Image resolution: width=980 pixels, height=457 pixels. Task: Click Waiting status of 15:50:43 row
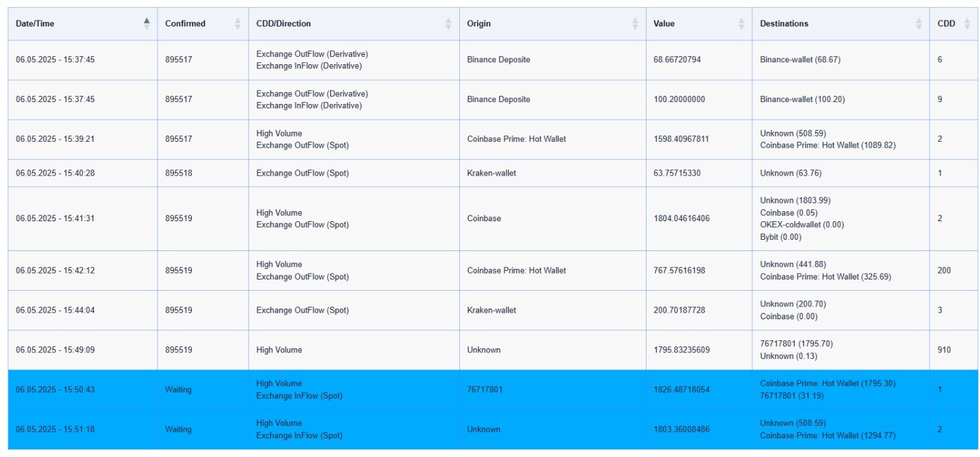[178, 389]
